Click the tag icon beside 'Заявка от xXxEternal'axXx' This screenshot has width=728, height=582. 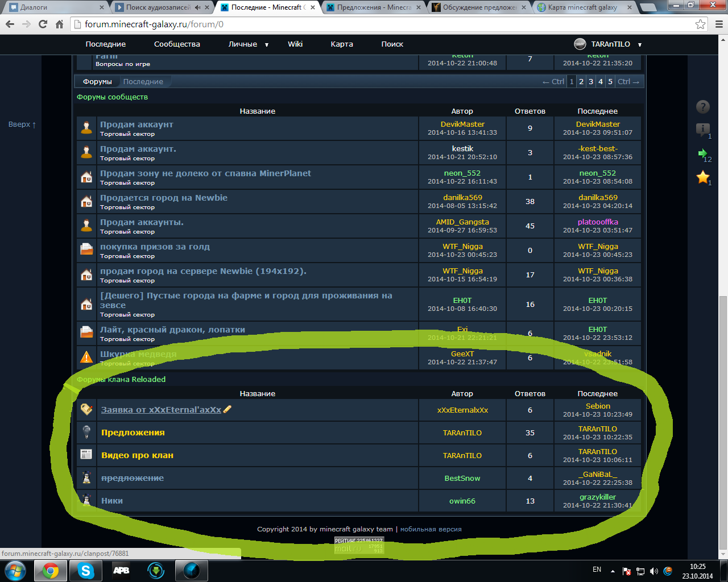click(86, 409)
